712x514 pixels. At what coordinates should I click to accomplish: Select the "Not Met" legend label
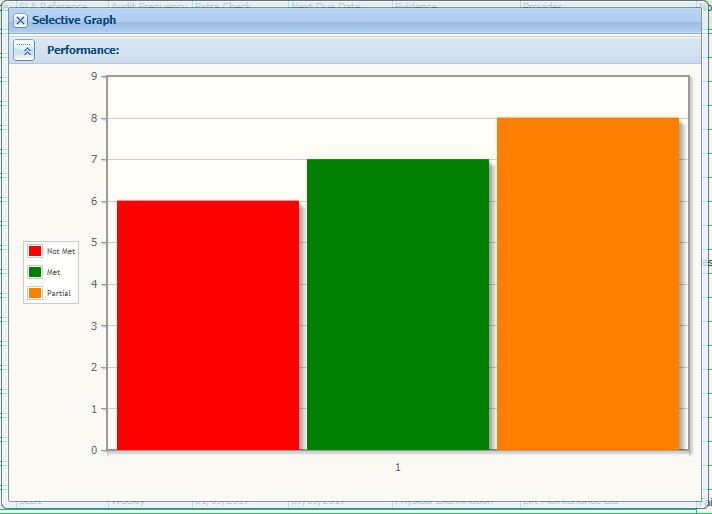pyautogui.click(x=61, y=252)
